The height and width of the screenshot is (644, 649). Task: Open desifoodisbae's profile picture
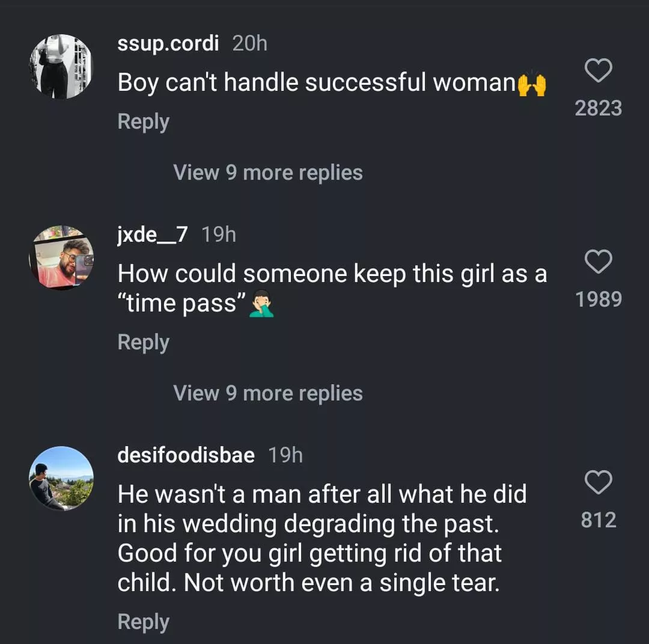(x=61, y=478)
